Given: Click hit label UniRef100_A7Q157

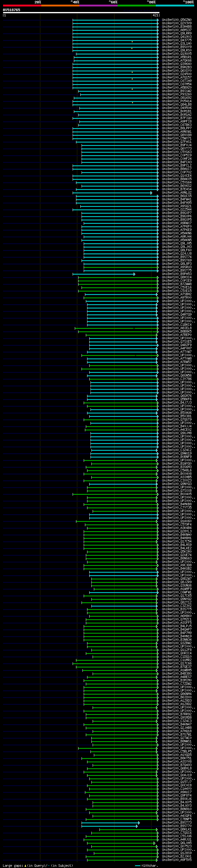Looking at the screenshot, I should coord(177,78).
